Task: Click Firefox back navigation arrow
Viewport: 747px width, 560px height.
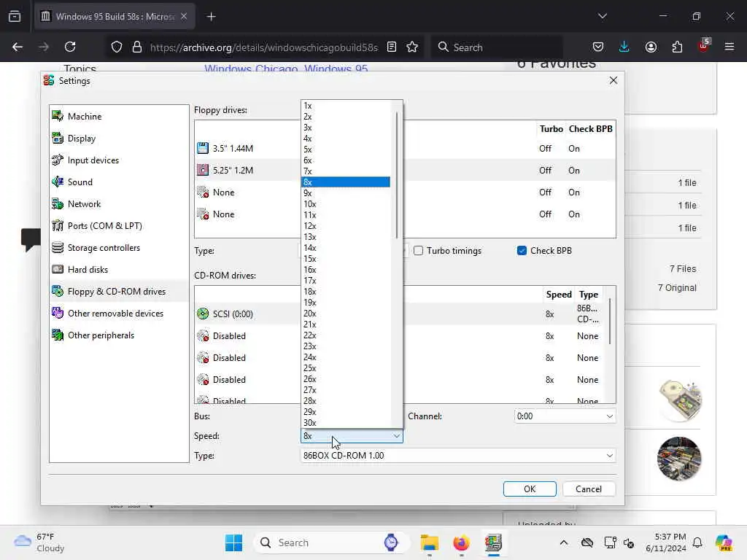Action: (18, 47)
